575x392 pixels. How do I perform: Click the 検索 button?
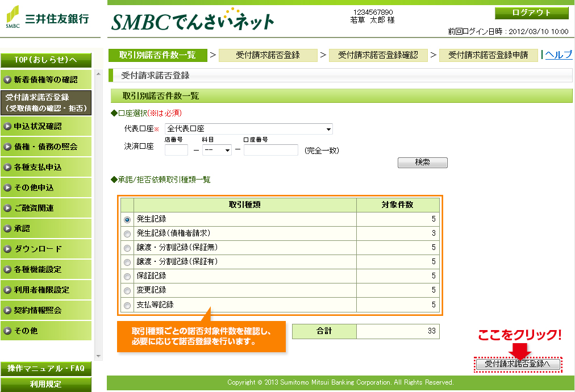pyautogui.click(x=423, y=162)
